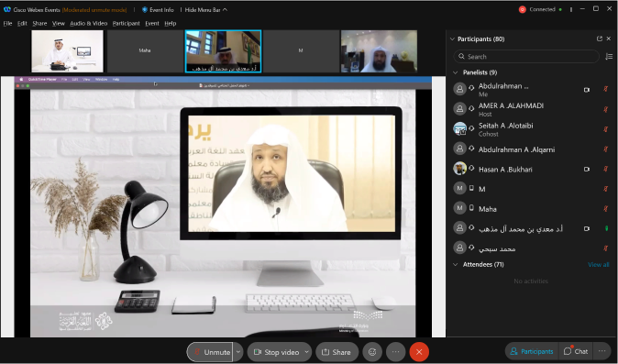Click Hide Menu Bar
Screen dimensions: 618x364
pos(205,10)
